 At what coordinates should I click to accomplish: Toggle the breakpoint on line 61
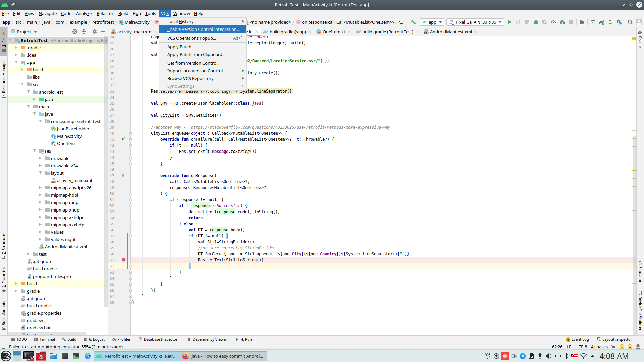tap(124, 260)
